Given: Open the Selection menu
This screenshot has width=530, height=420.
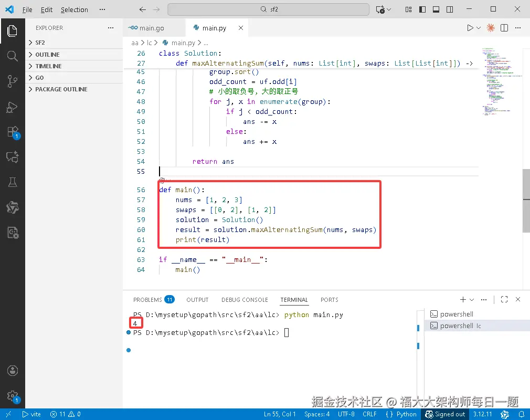Looking at the screenshot, I should 75,10.
